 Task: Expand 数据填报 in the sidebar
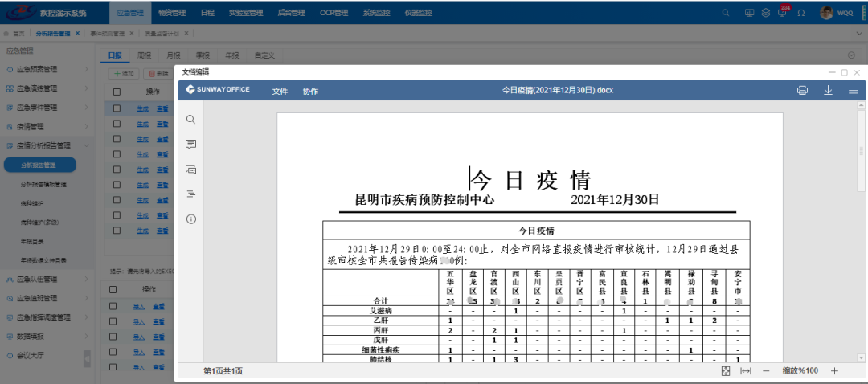pyautogui.click(x=47, y=337)
